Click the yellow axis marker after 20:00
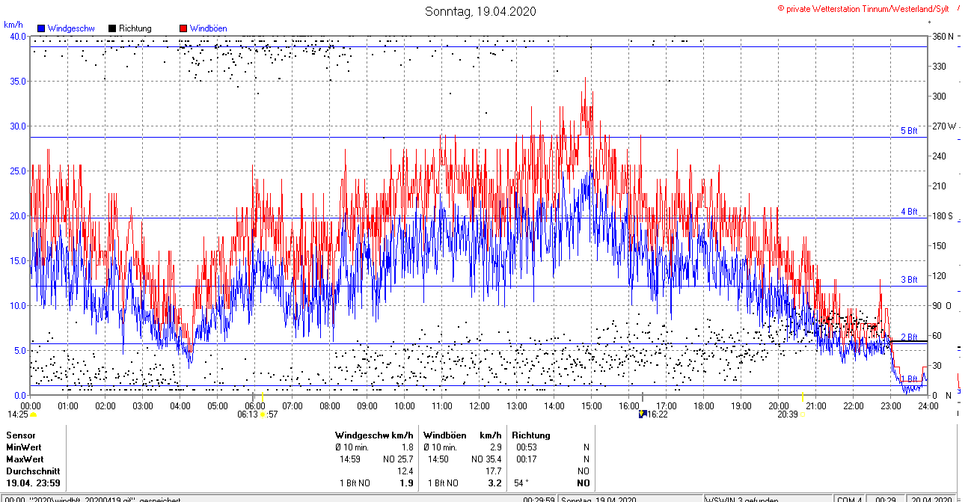The height and width of the screenshot is (502, 980). 802,395
